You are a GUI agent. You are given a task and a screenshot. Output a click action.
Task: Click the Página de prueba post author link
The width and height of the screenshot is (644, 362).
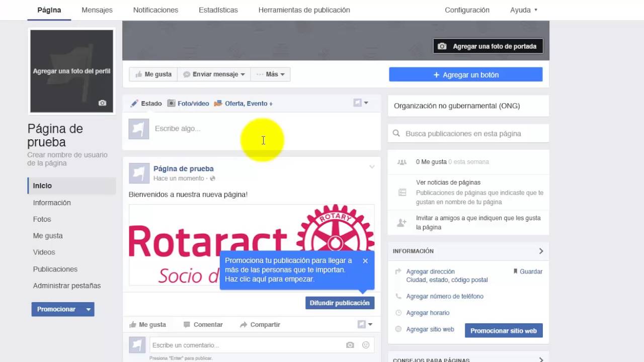[x=183, y=169]
